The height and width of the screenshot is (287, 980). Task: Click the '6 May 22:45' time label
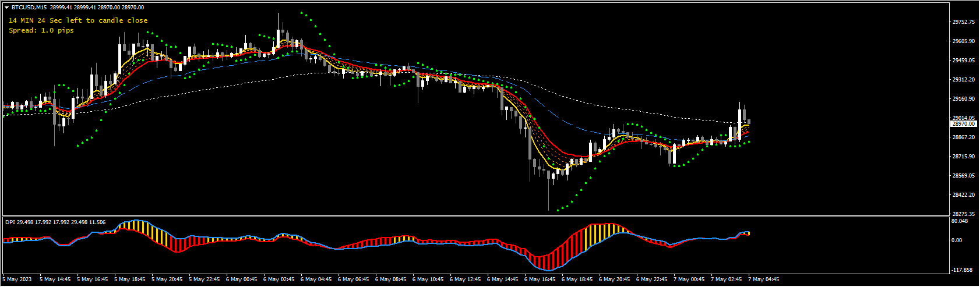tap(652, 279)
